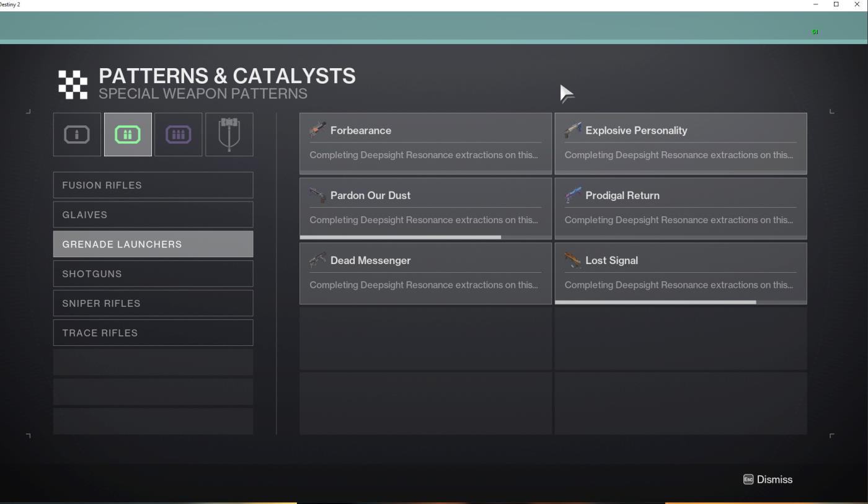
Task: Click the Prodigal Return weapon icon
Action: [573, 195]
